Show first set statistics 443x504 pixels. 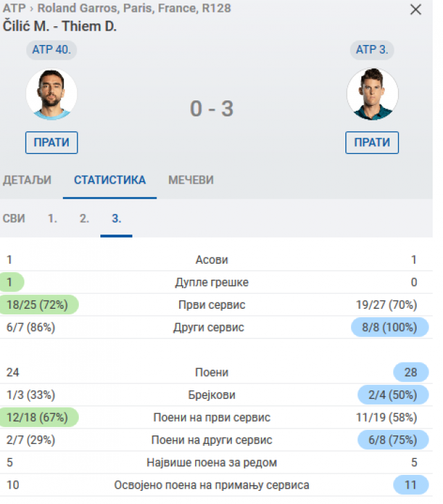coord(53,218)
